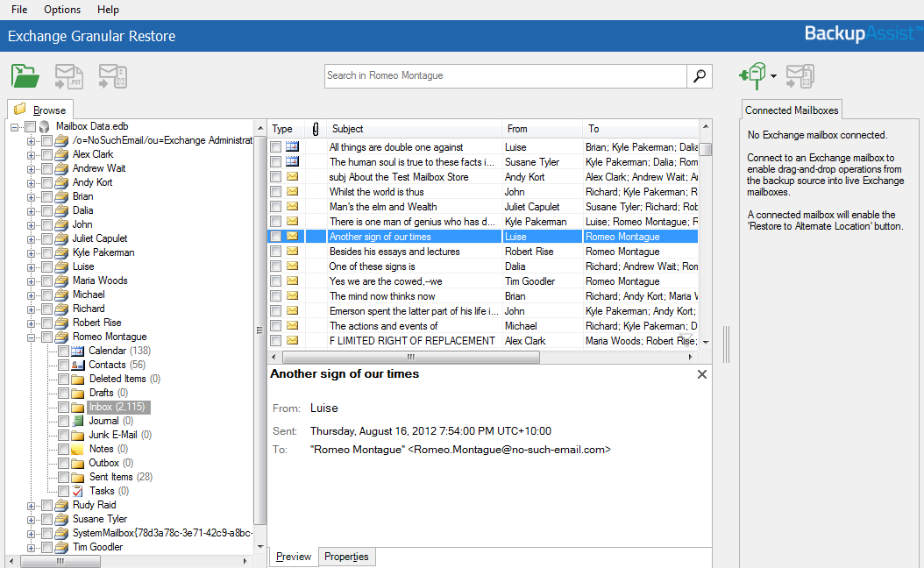Switch to the Properties tab
Viewport: 924px width, 568px height.
tap(346, 557)
